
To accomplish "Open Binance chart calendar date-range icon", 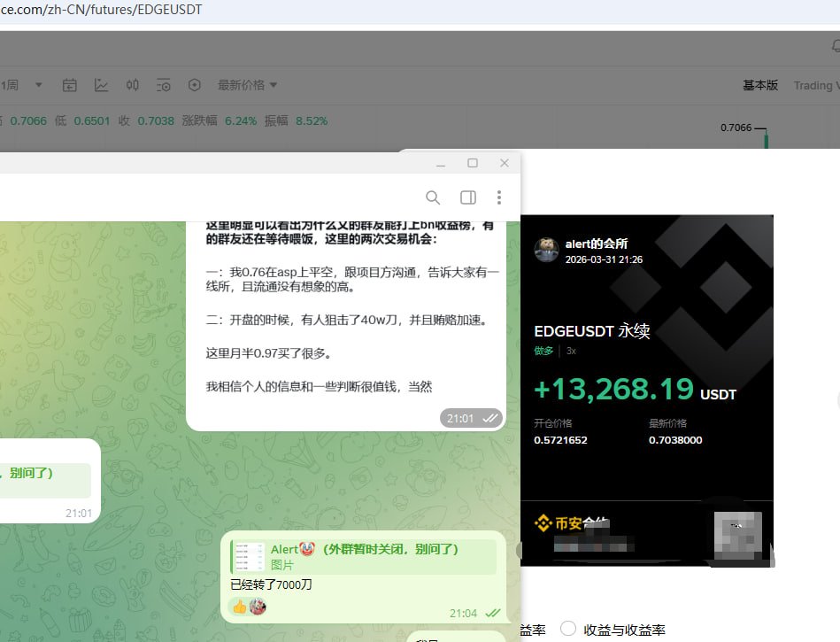I will [70, 85].
